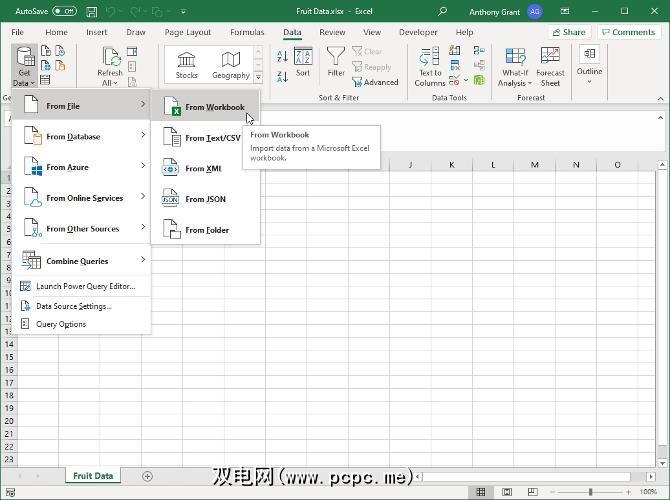Switch to Page Break Preview icon

pyautogui.click(x=532, y=492)
